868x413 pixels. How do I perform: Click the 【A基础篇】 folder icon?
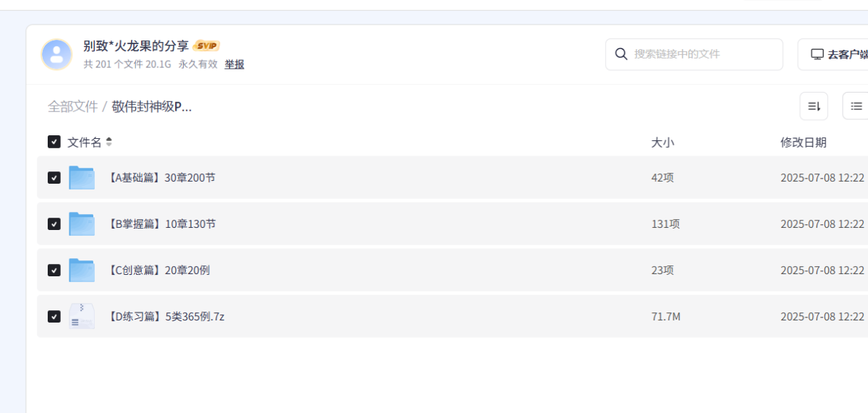coord(82,177)
